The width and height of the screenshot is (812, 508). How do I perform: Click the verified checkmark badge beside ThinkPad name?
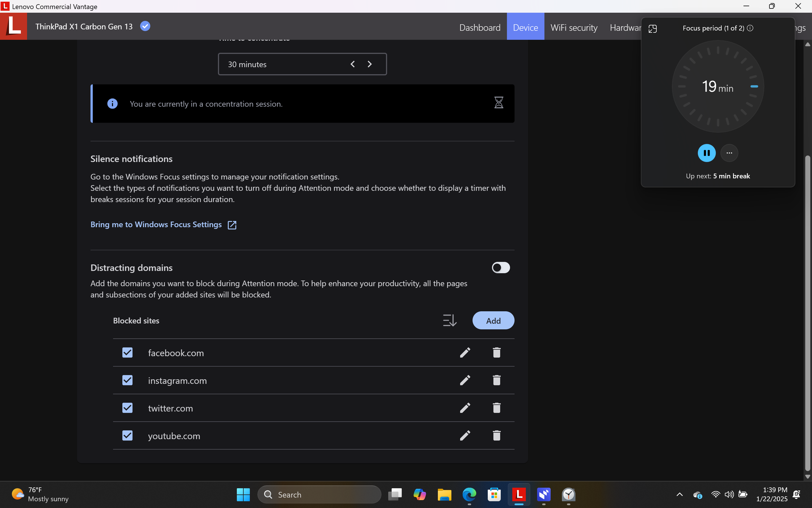pos(145,26)
